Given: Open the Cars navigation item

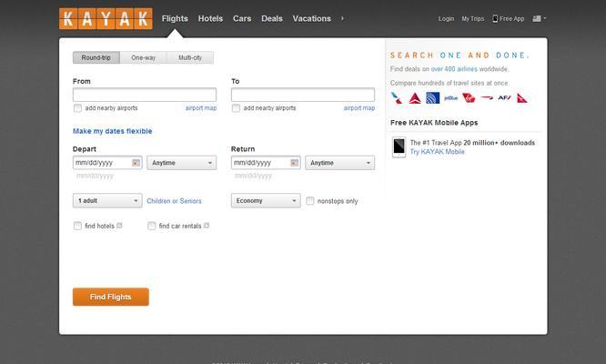Looking at the screenshot, I should (x=242, y=18).
